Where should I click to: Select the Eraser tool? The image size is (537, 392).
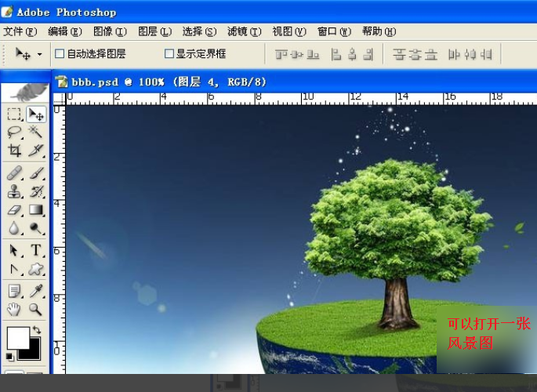tap(14, 210)
